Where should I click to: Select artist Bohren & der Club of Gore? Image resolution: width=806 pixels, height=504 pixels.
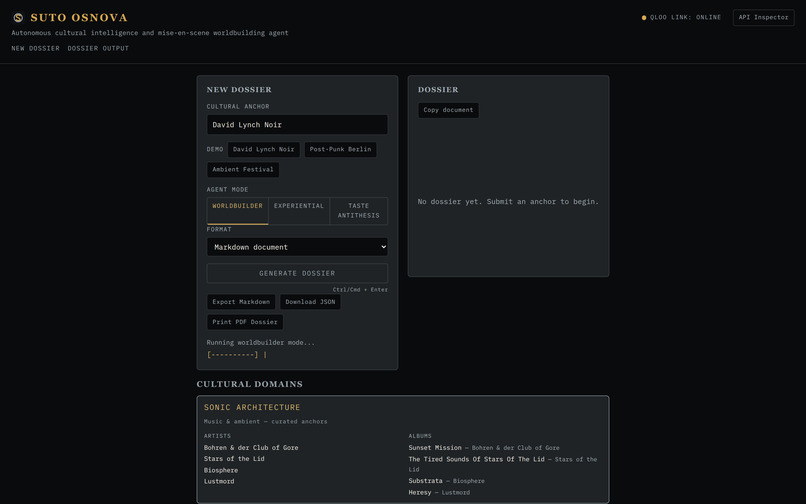(251, 447)
